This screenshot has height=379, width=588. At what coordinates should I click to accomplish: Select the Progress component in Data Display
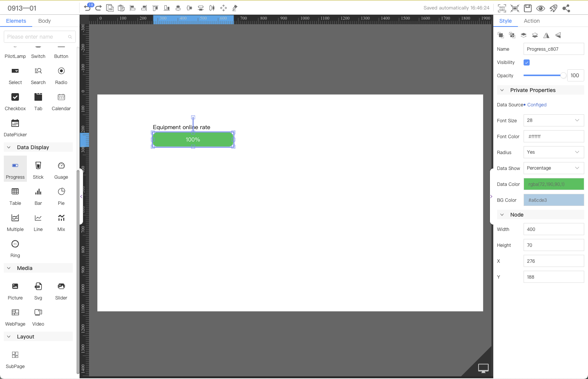[15, 168]
